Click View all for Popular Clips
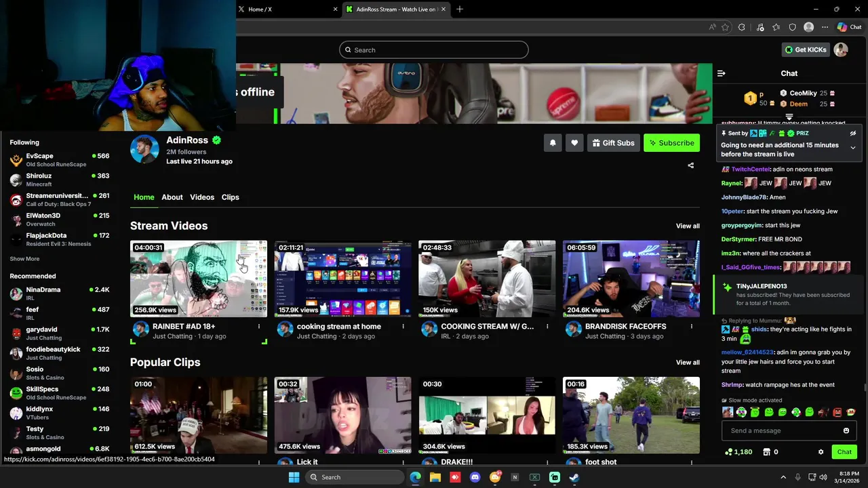The height and width of the screenshot is (488, 868). click(x=688, y=363)
